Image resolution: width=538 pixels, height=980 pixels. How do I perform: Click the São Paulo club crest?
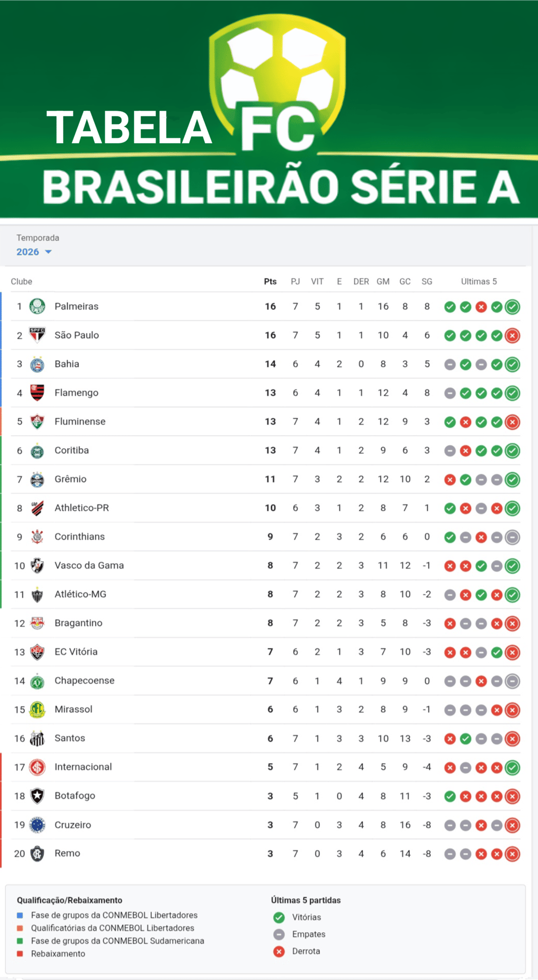click(x=37, y=335)
